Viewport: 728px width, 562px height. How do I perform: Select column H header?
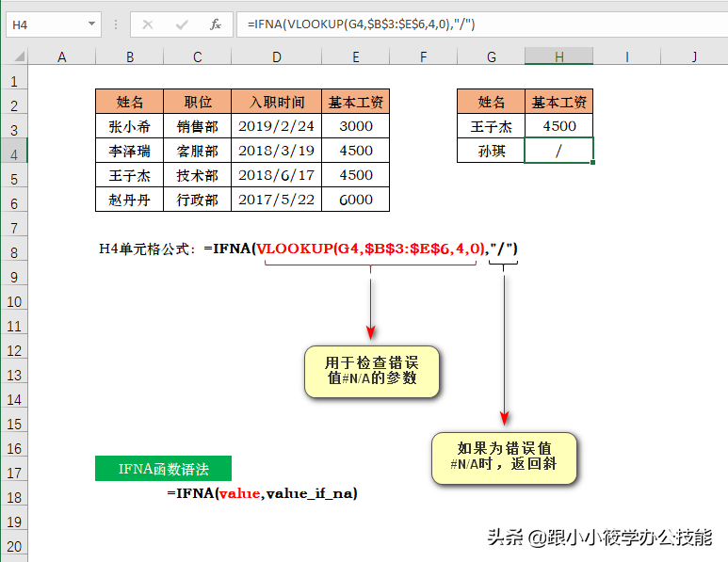click(559, 56)
